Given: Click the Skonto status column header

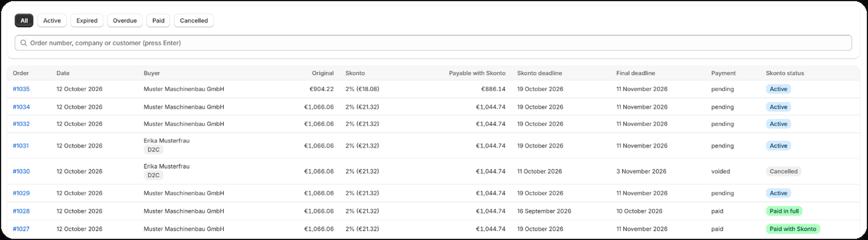Looking at the screenshot, I should coord(785,73).
